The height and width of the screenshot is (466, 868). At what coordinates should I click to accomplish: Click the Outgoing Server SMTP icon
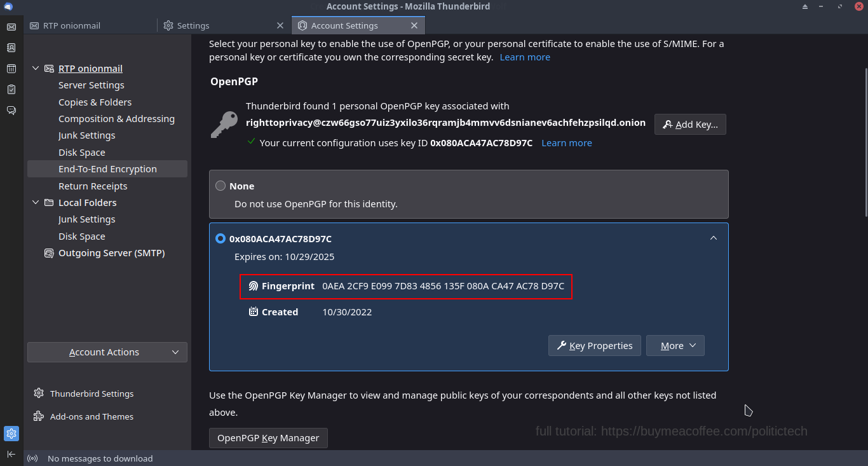49,253
